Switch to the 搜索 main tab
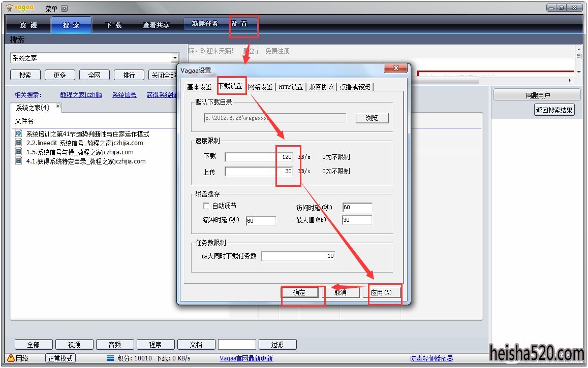Screen dimensions: 588x368 coord(71,25)
